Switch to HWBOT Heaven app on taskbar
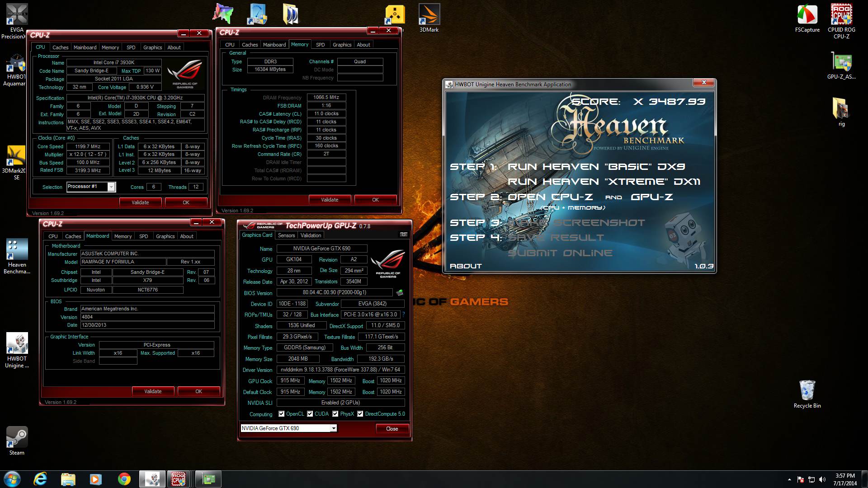868x488 pixels. (x=152, y=479)
